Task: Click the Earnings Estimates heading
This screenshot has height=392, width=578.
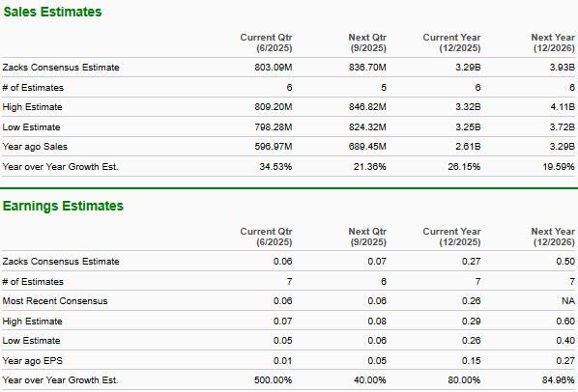Action: point(63,206)
